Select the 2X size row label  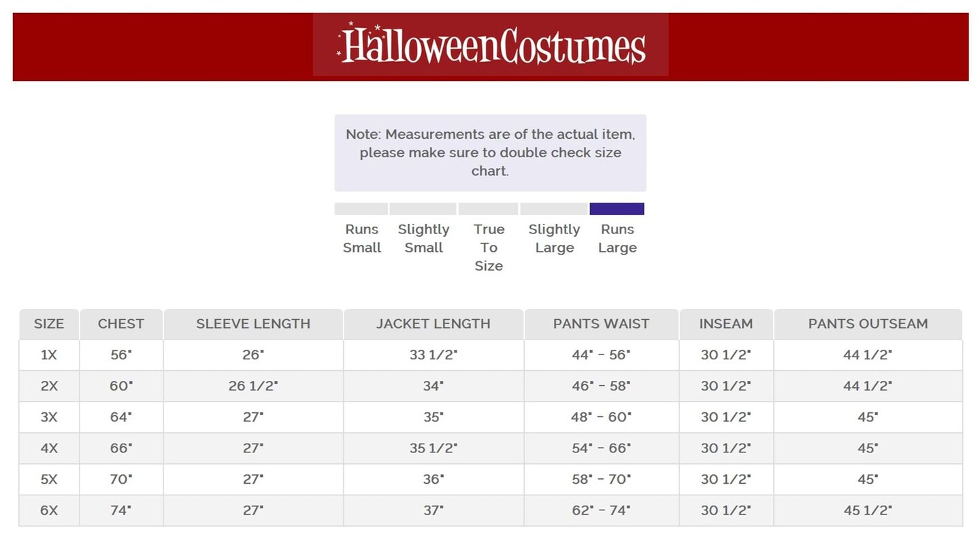point(49,386)
